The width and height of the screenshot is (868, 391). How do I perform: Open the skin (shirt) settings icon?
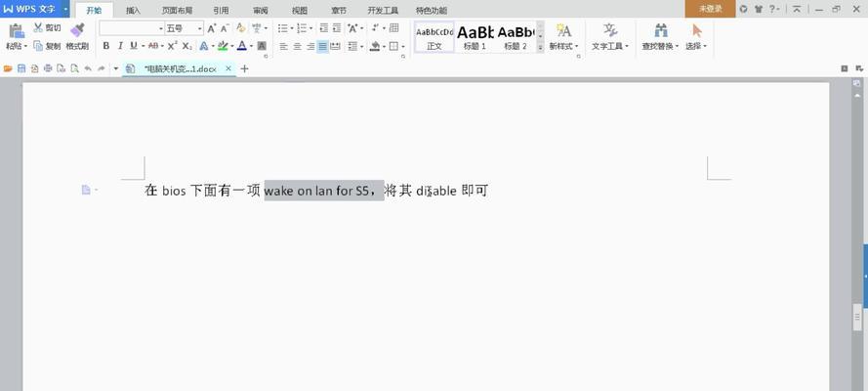(759, 9)
